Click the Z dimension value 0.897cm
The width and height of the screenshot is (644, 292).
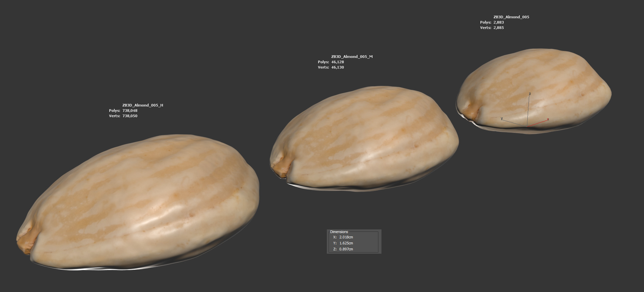point(346,249)
